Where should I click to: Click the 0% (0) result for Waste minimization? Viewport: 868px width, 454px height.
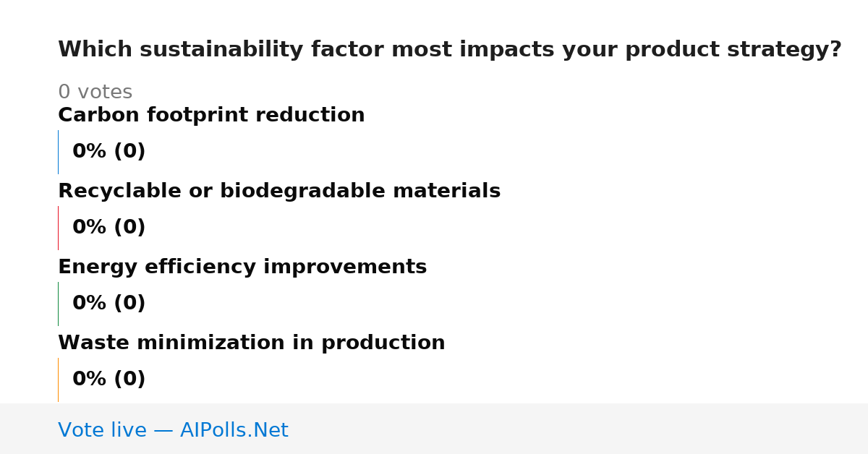pos(109,380)
